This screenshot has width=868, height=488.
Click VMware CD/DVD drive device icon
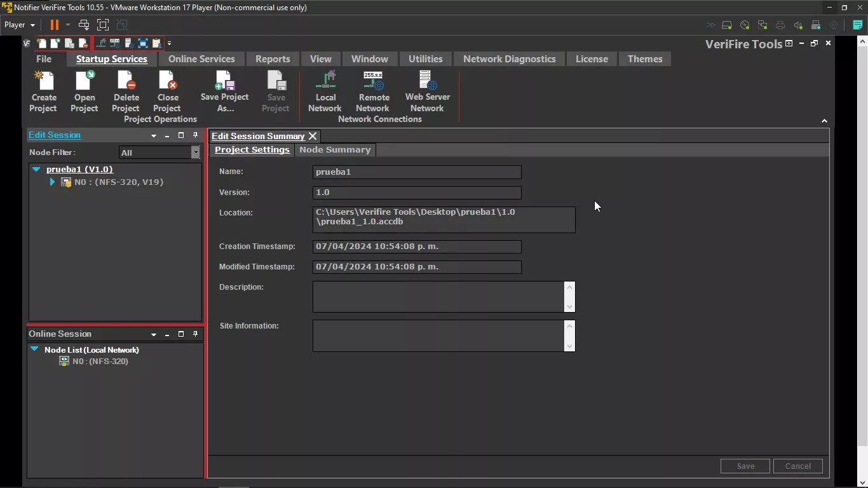point(745,25)
